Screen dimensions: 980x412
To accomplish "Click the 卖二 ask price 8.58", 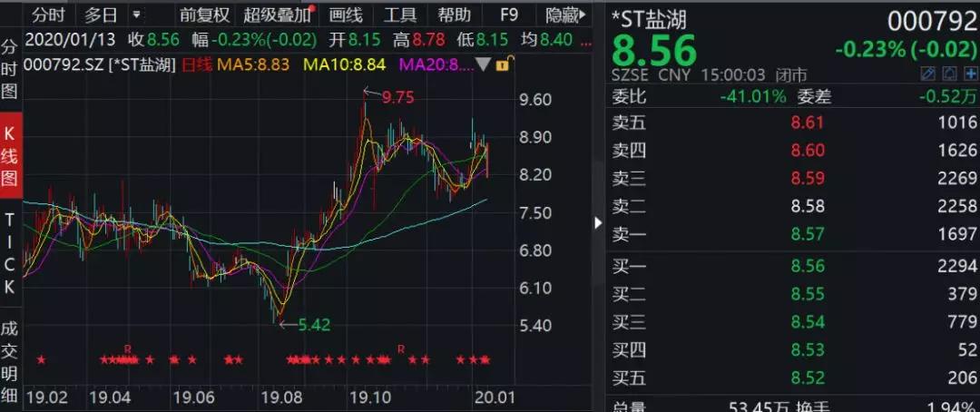I will pyautogui.click(x=808, y=206).
